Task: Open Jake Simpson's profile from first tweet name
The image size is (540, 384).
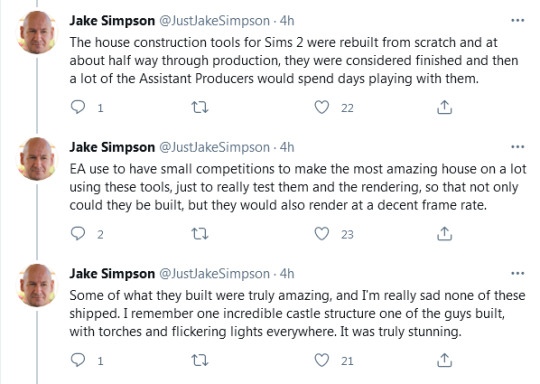Action: click(x=112, y=21)
